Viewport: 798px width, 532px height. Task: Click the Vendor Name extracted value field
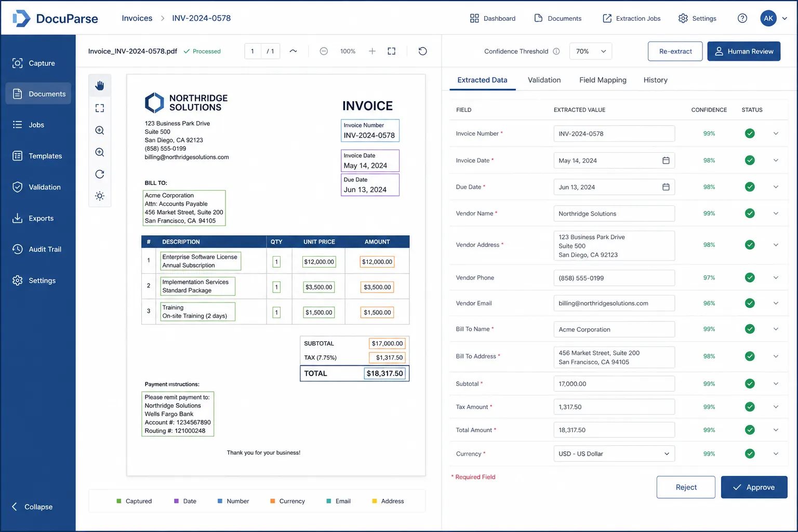614,214
